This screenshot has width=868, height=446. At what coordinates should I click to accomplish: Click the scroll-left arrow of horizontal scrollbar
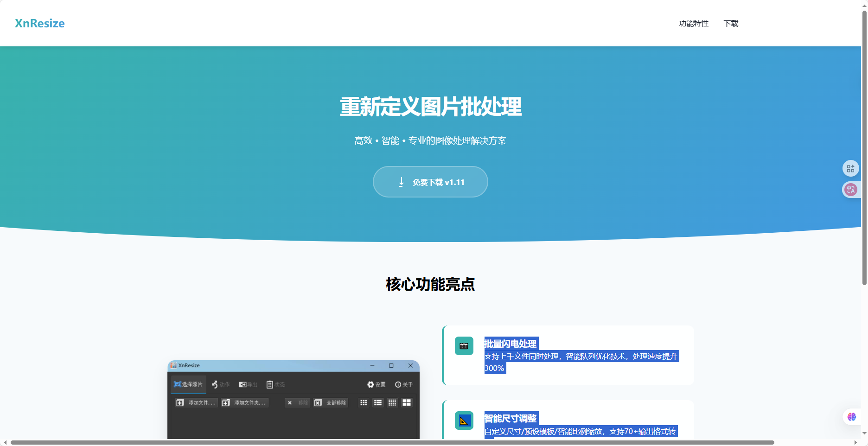tap(5, 442)
